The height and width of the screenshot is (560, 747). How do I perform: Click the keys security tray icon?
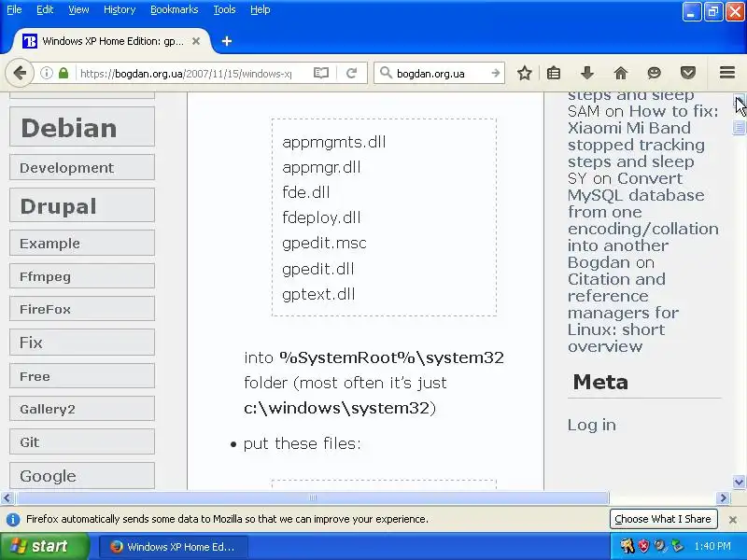click(627, 546)
